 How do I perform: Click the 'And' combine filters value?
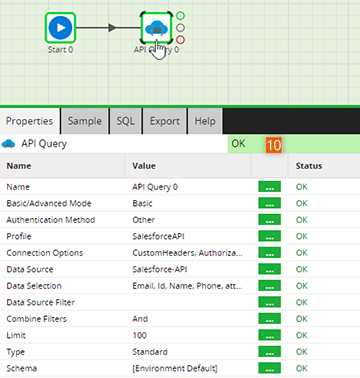[x=140, y=319]
